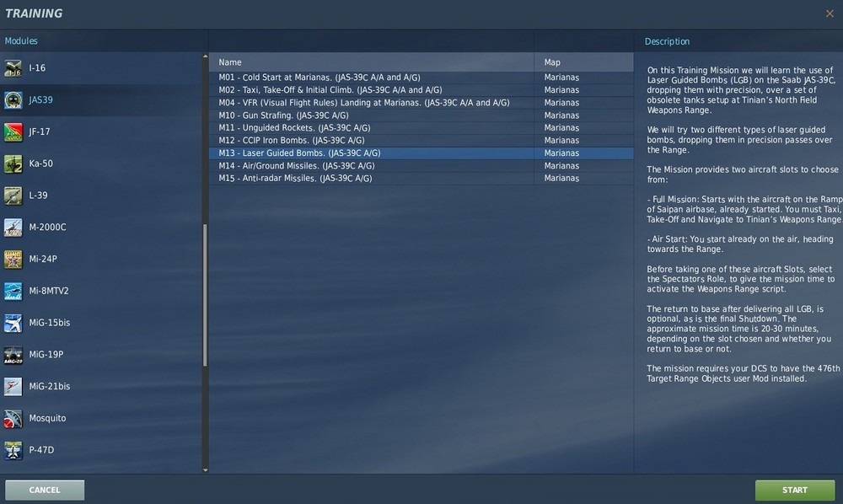Click the MiG-15bis module icon
The image size is (843, 504).
13,323
